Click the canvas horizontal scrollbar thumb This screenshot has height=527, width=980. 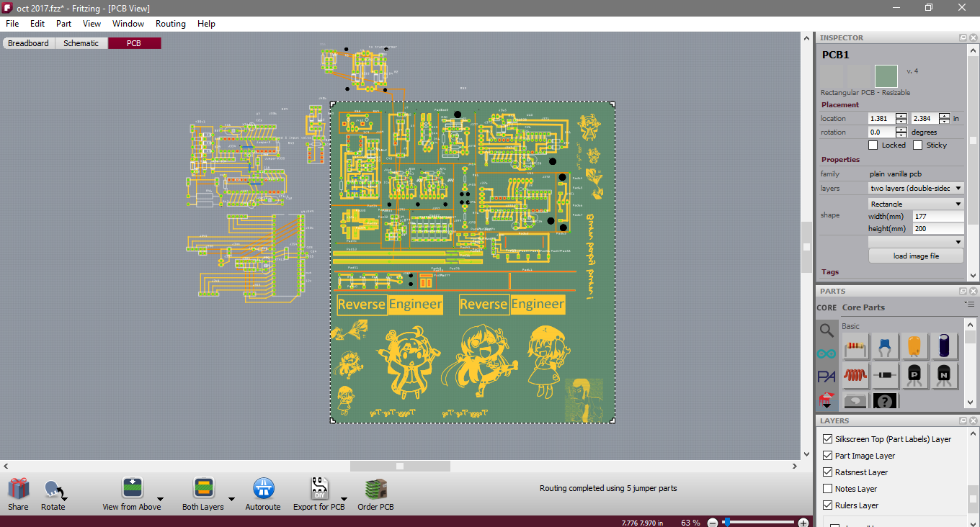click(400, 466)
